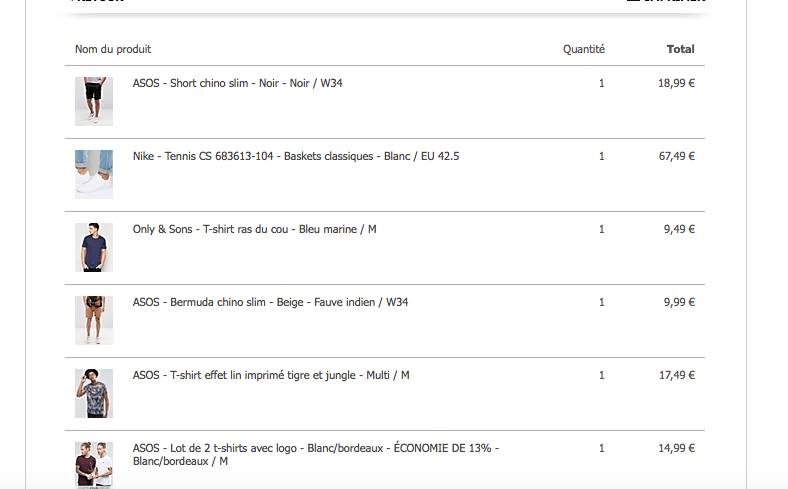Select the 9,99 € Bermuda shorts price
The image size is (788, 489).
pos(679,302)
